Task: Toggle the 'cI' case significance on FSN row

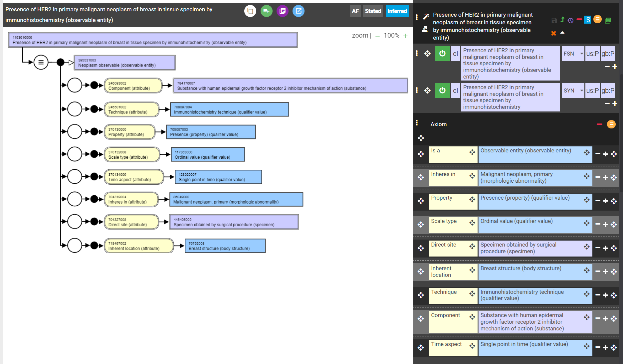Action: tap(456, 54)
